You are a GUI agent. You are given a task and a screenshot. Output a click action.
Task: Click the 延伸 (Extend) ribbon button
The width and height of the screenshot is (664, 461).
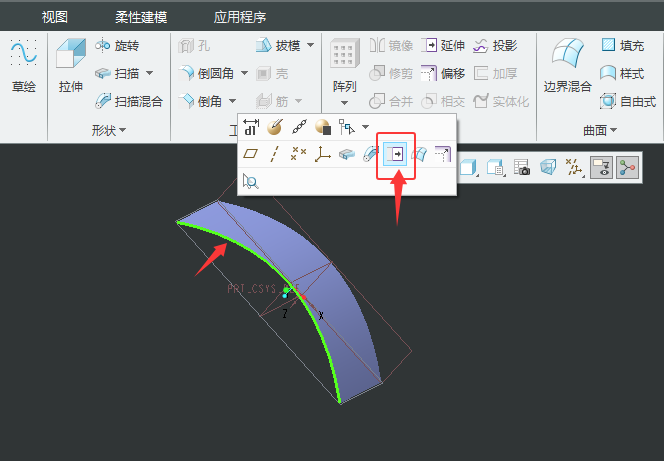(443, 45)
